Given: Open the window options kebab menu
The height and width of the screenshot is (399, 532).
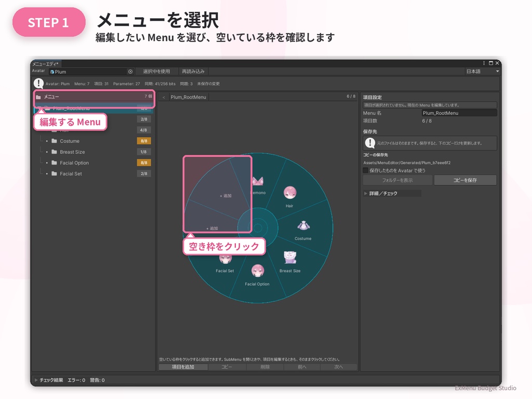Looking at the screenshot, I should tap(484, 63).
